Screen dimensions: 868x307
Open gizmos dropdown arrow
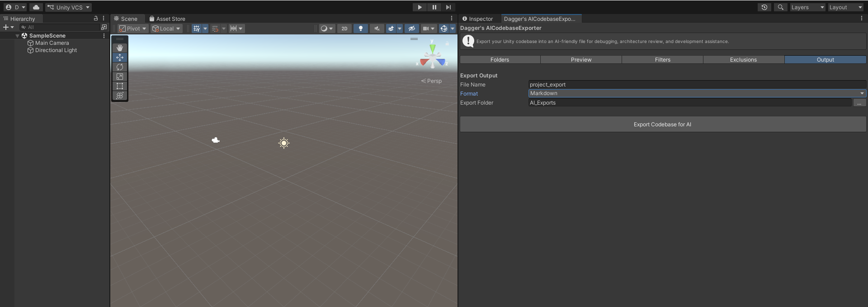coord(453,29)
